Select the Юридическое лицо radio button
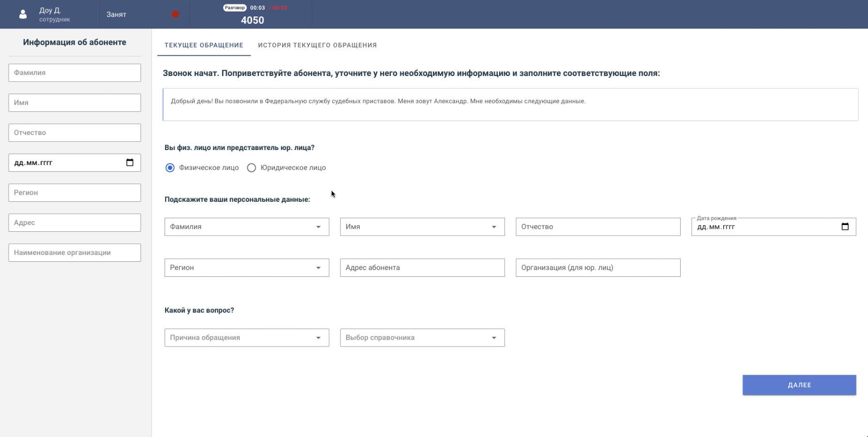 [251, 168]
